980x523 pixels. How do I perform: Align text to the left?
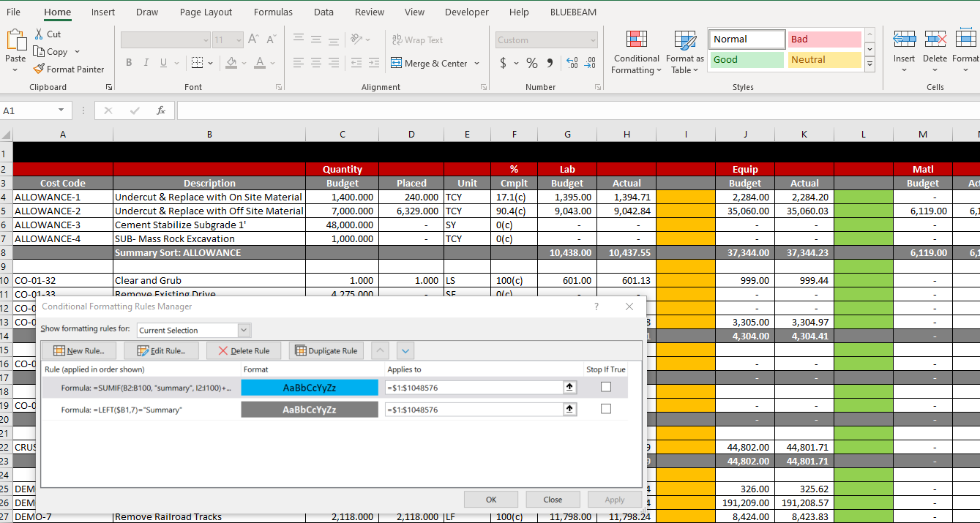(299, 63)
